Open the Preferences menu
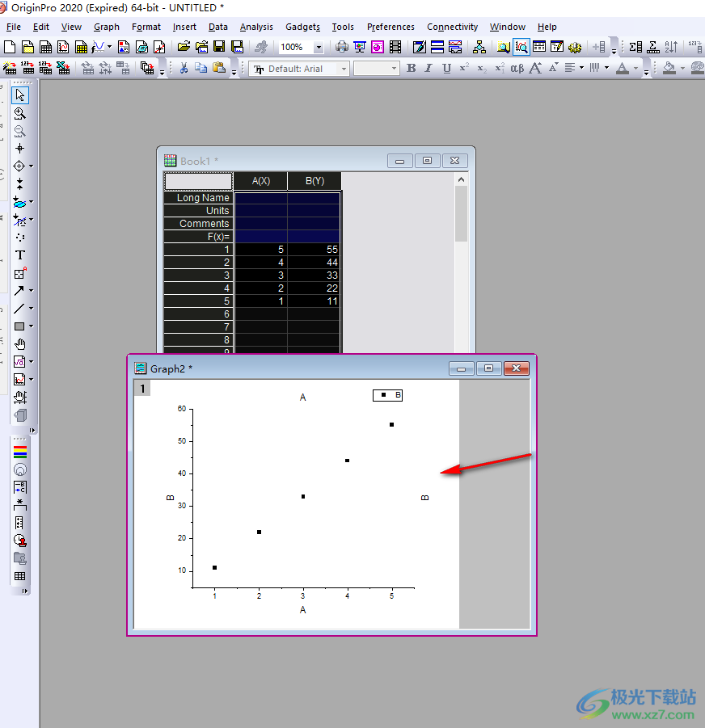705x728 pixels. 390,27
